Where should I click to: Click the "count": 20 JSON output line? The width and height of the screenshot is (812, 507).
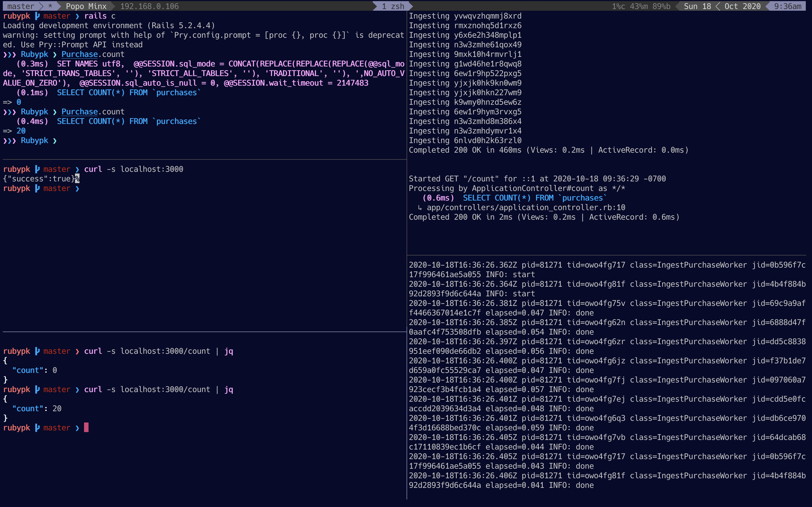[x=37, y=408]
